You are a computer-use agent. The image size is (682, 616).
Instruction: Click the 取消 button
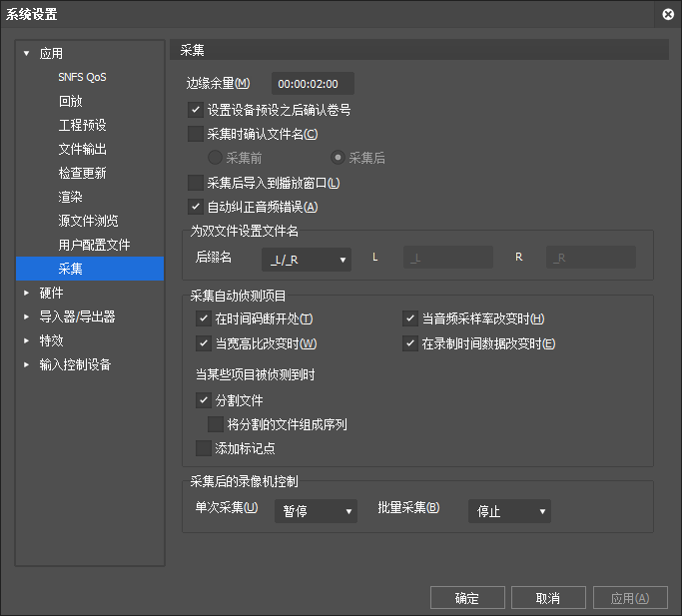548,598
